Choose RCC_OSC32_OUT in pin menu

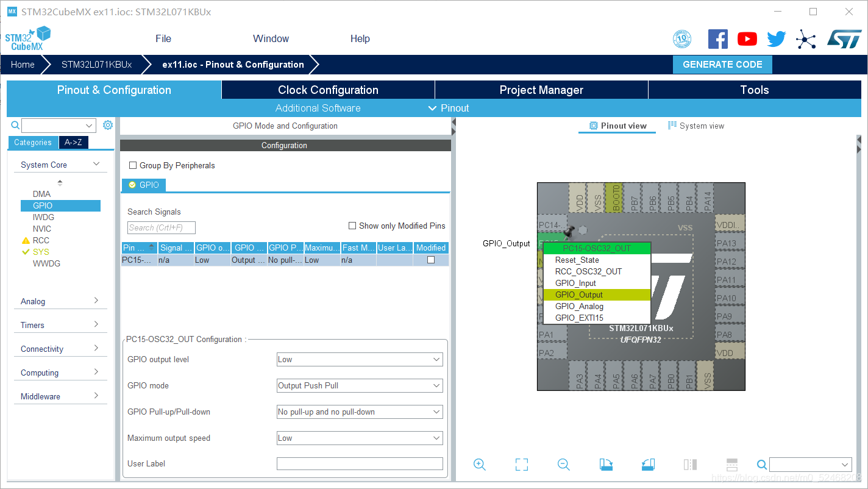pos(597,271)
